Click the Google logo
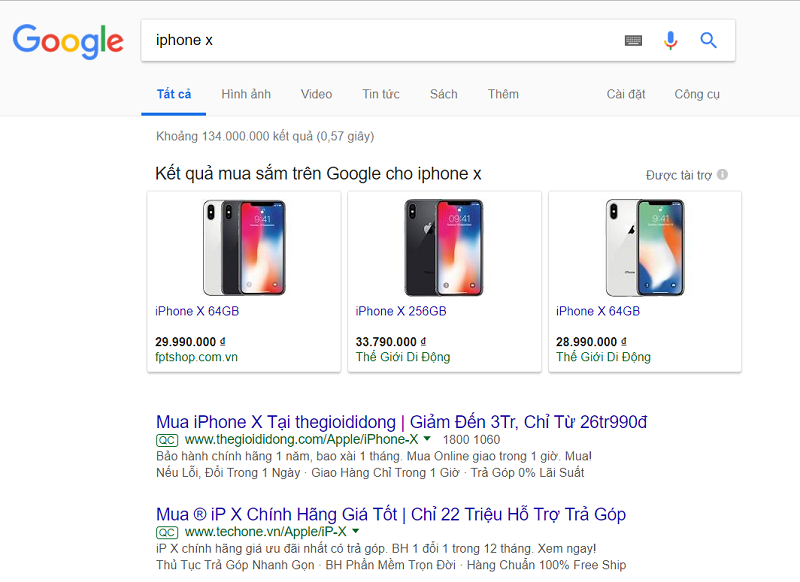The width and height of the screenshot is (800, 582). [x=68, y=41]
